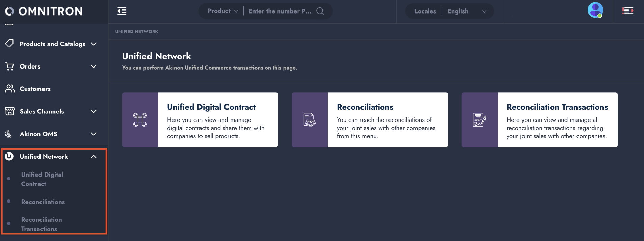Click the Unified Digital Contract card icon

[140, 120]
